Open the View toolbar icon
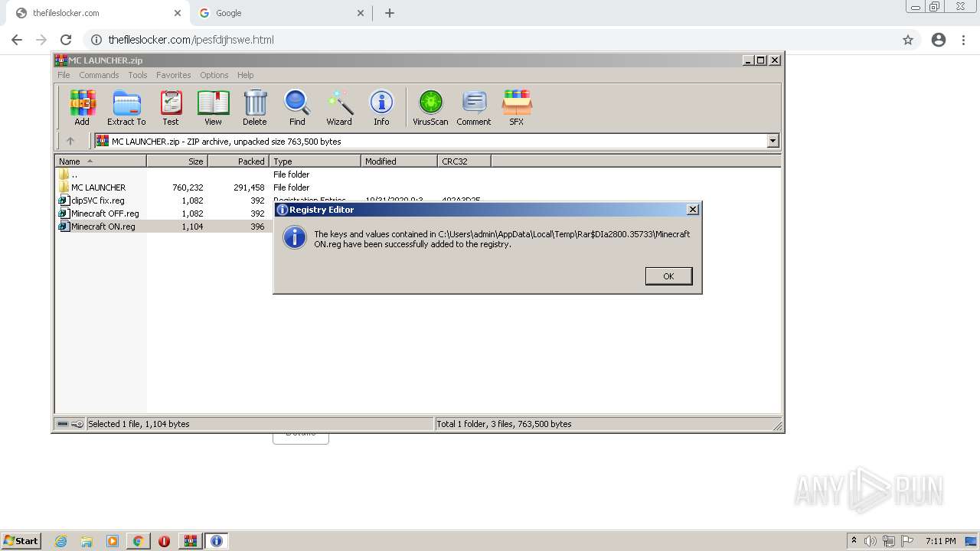Viewport: 980px width, 551px height. [x=213, y=107]
